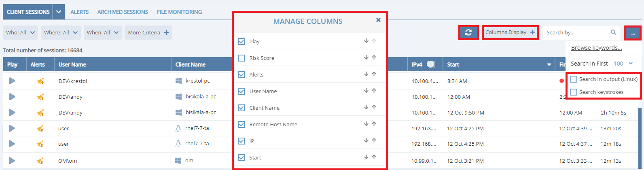This screenshot has height=170, width=644.
Task: Expand the Who: All filter dropdown
Action: 21,32
